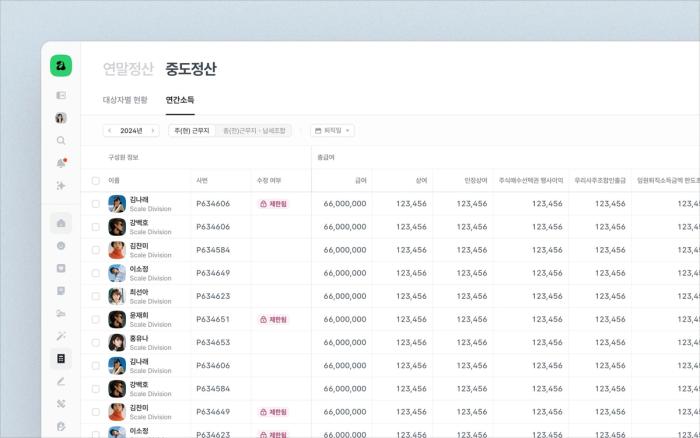Click employee number P634623 for 최선아
This screenshot has width=700, height=438.
coord(213,296)
